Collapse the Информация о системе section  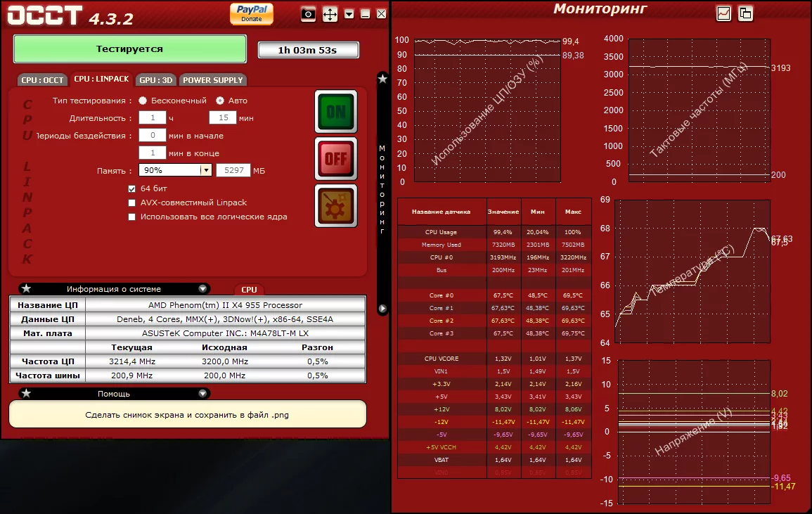click(x=202, y=288)
